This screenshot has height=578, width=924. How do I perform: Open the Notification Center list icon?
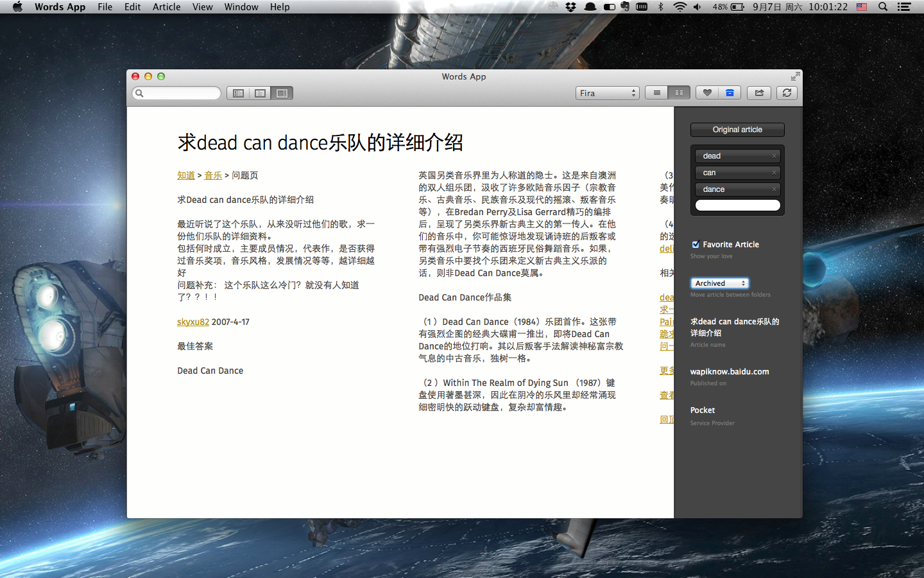904,7
